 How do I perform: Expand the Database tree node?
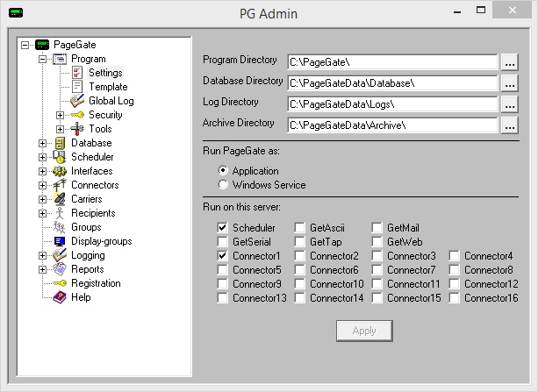coord(42,143)
